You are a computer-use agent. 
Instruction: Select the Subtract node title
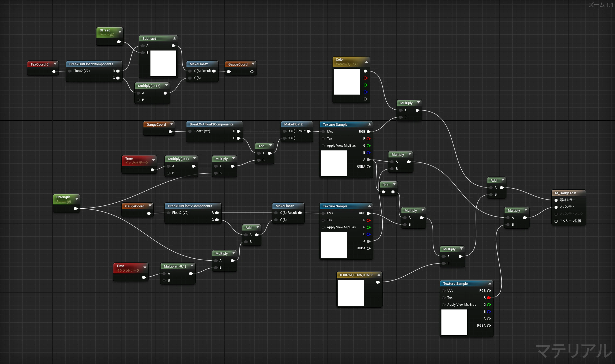(x=149, y=38)
